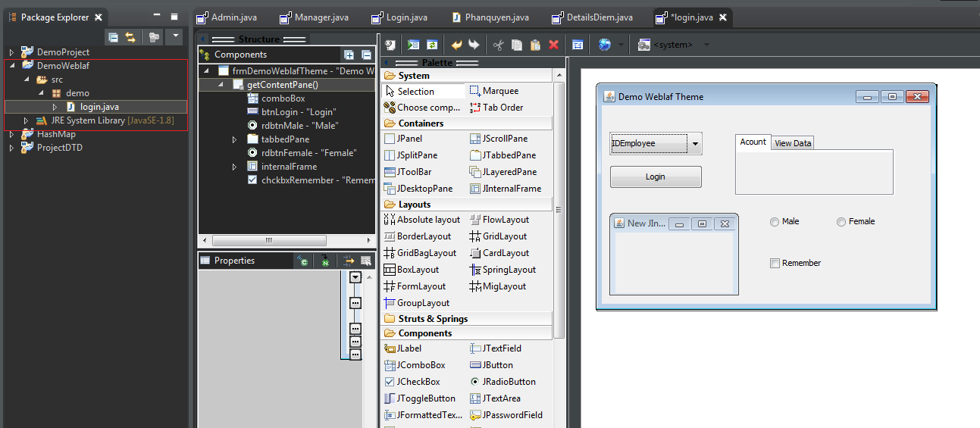Switch to Manager.java editor tab
This screenshot has height=428, width=980.
[315, 17]
